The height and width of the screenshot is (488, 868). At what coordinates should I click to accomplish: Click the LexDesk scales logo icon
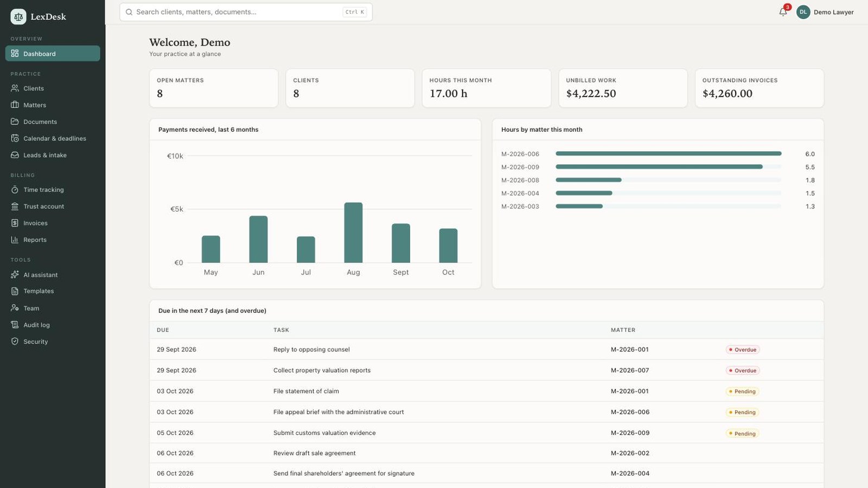[x=18, y=17]
